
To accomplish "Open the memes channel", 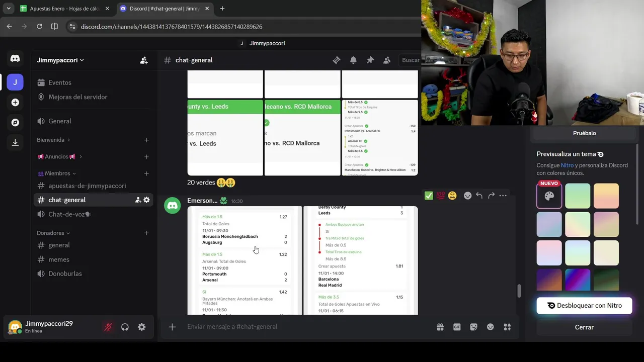I will (x=94, y=259).
